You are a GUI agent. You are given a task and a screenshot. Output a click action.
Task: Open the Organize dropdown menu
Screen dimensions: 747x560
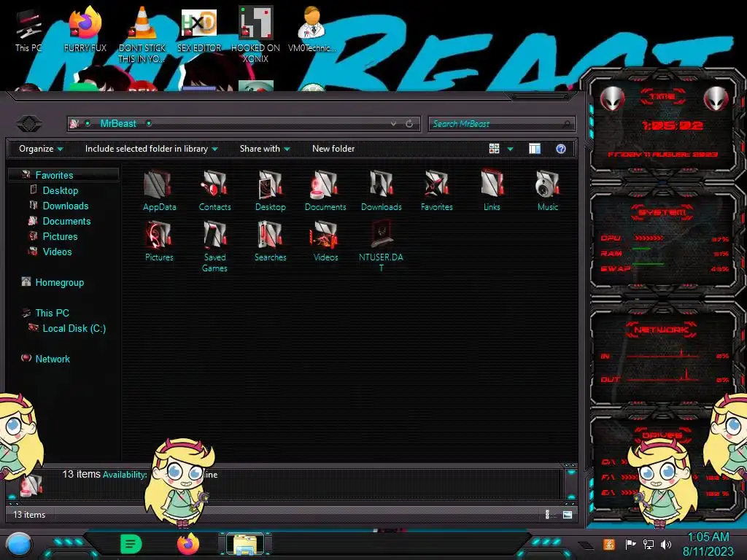[41, 149]
